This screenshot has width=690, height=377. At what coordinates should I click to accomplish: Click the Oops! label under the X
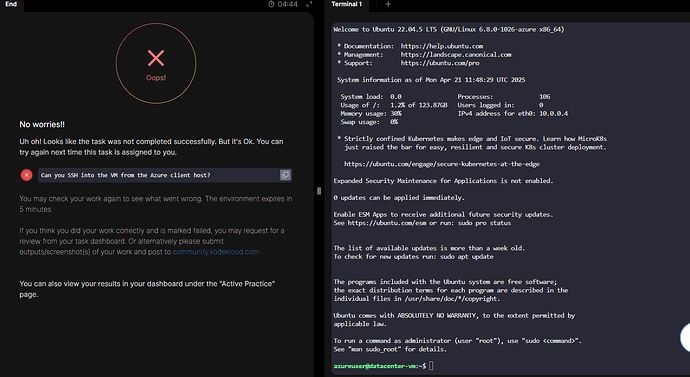coord(156,78)
